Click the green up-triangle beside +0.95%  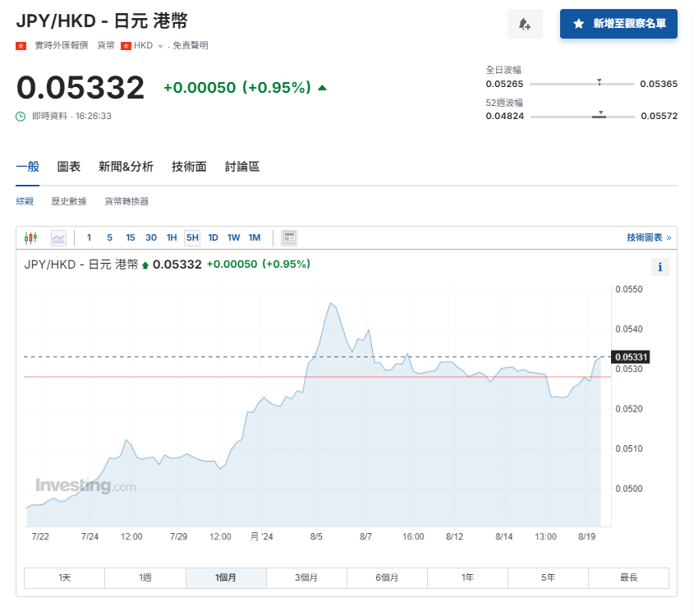(322, 88)
